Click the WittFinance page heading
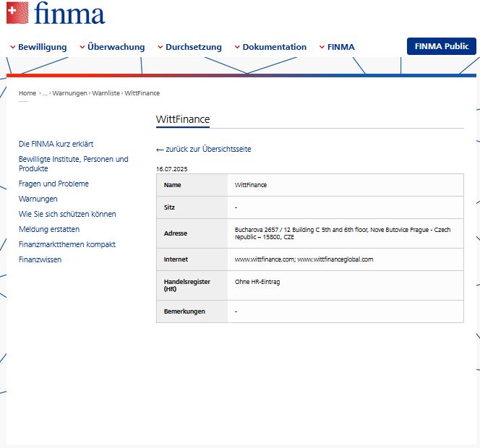This screenshot has height=448, width=480. tap(183, 119)
